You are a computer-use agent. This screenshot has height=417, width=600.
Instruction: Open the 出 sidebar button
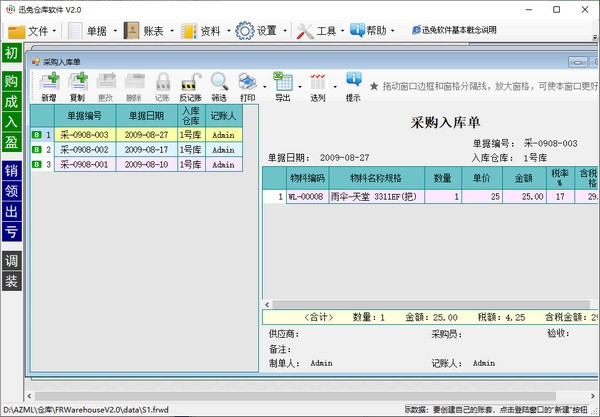[x=11, y=211]
